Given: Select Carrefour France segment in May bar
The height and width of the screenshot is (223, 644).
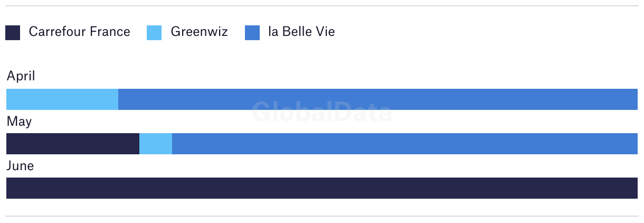Looking at the screenshot, I should (73, 144).
